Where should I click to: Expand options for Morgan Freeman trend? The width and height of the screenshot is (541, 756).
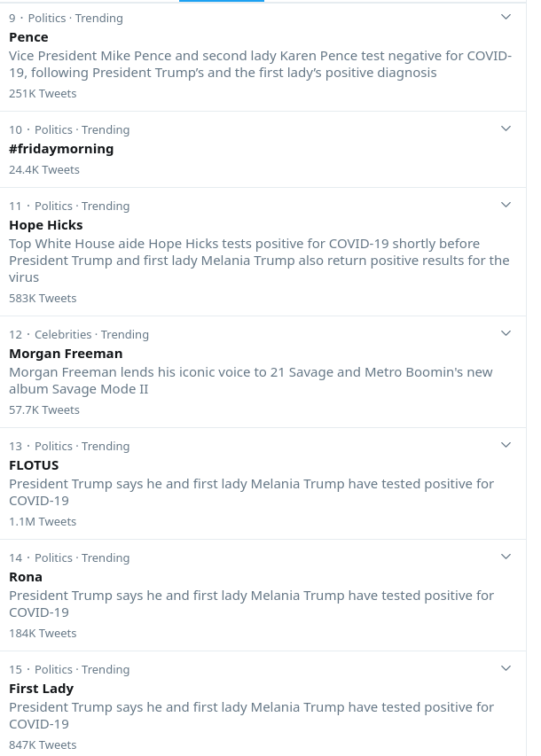click(506, 333)
